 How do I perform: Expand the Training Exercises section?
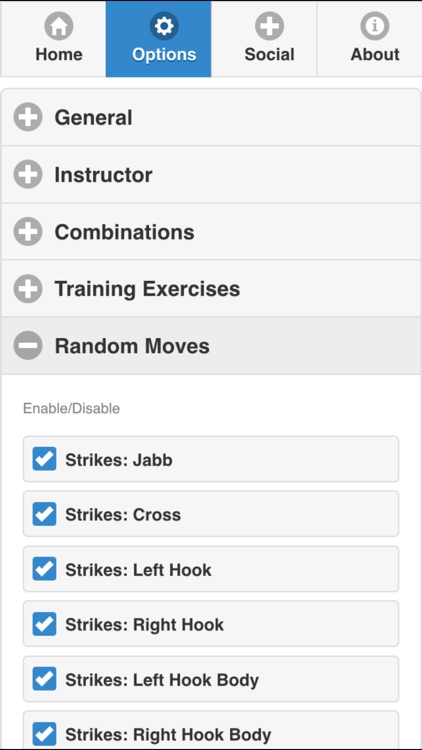click(x=211, y=288)
